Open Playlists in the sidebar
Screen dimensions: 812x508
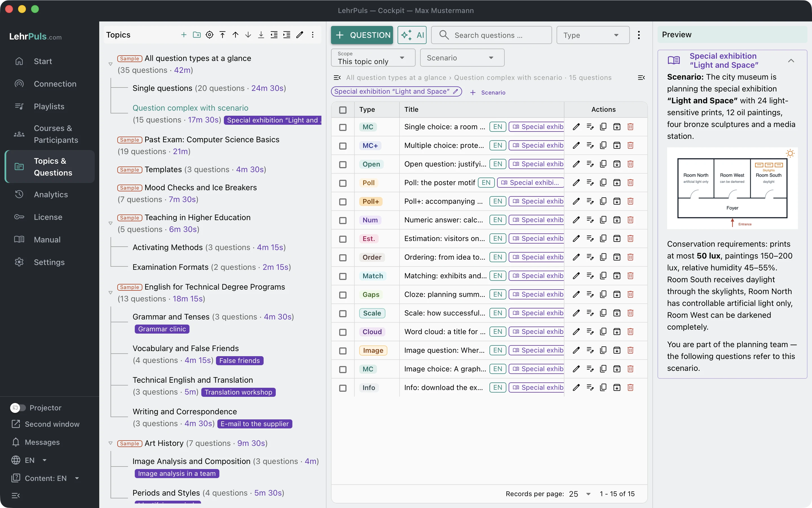click(x=49, y=106)
